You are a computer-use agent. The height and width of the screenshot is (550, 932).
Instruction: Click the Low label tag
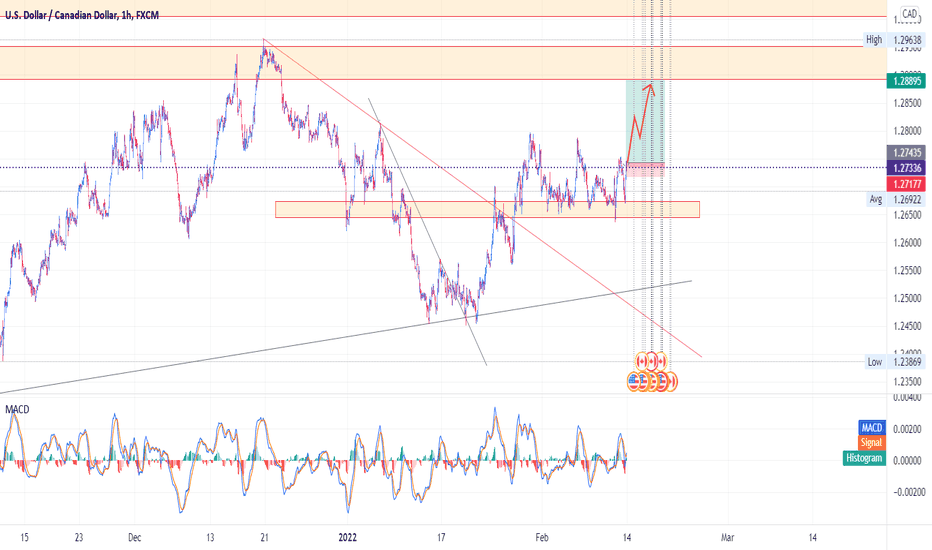click(874, 362)
